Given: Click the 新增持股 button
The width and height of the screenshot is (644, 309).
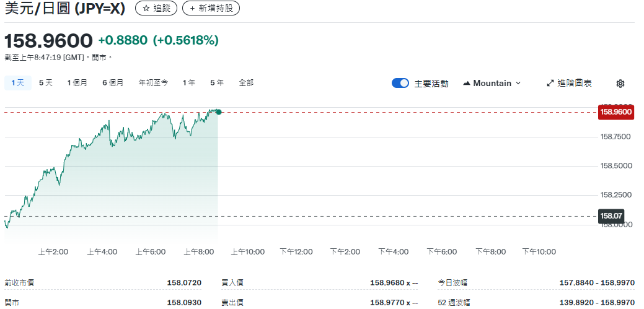Looking at the screenshot, I should [211, 9].
